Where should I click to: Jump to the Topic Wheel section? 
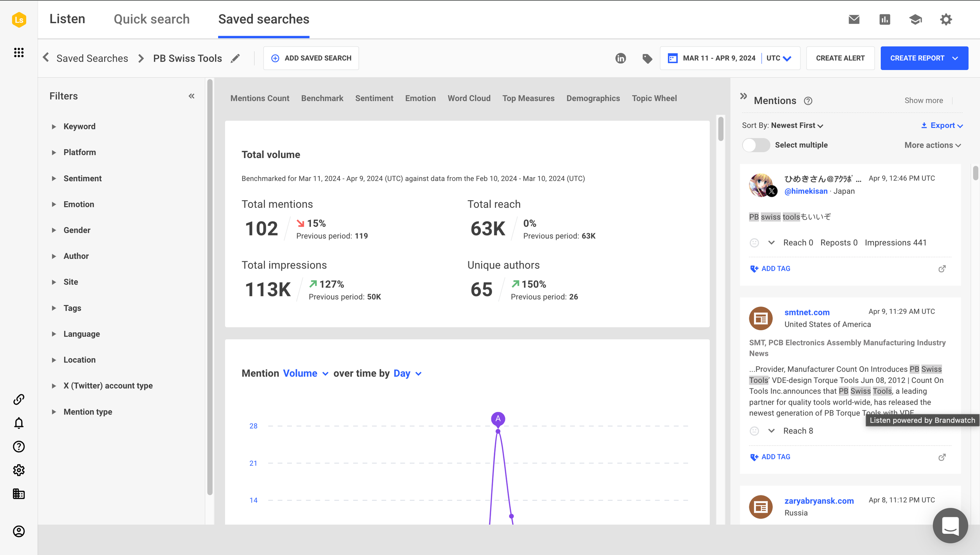654,98
